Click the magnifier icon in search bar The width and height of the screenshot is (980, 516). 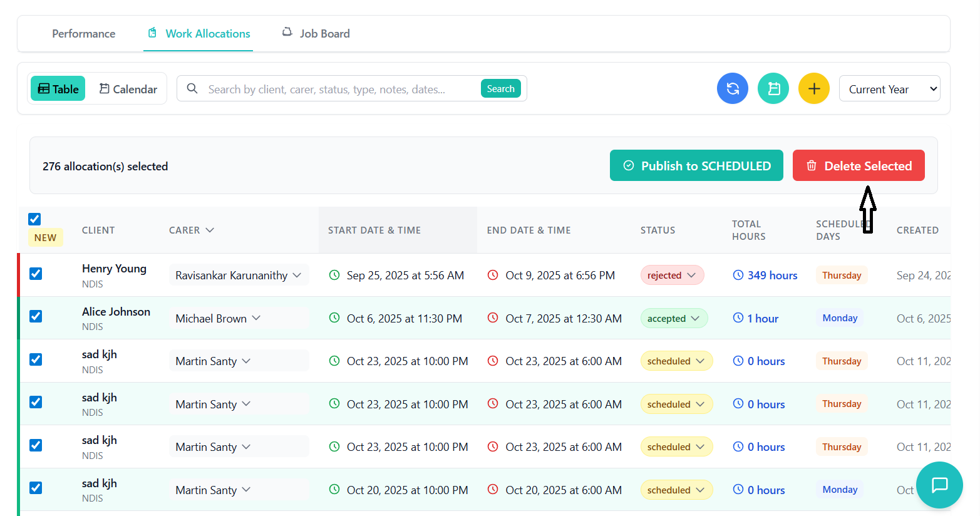coord(193,89)
